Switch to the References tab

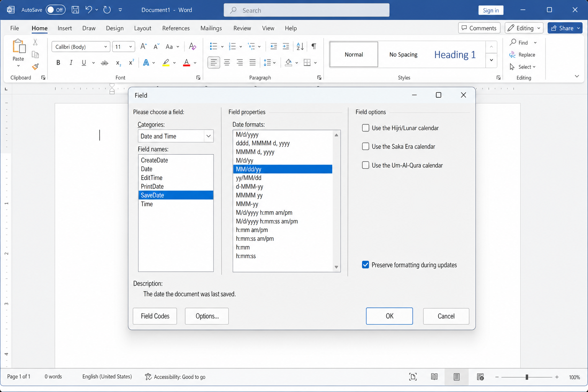(176, 28)
